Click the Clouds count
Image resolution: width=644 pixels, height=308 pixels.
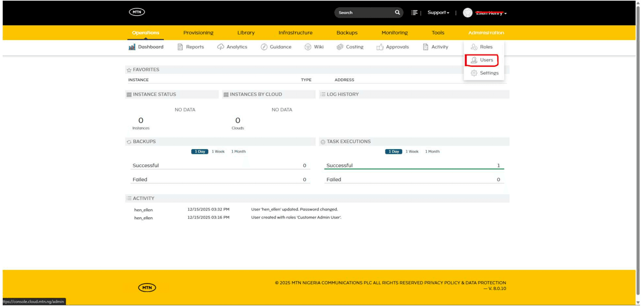click(238, 120)
